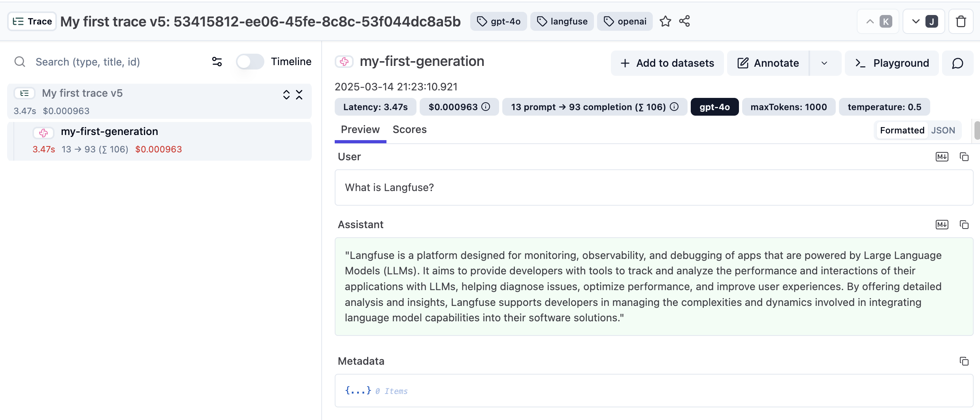This screenshot has height=420, width=980.
Task: Delete trace with trash icon
Action: pyautogui.click(x=961, y=21)
